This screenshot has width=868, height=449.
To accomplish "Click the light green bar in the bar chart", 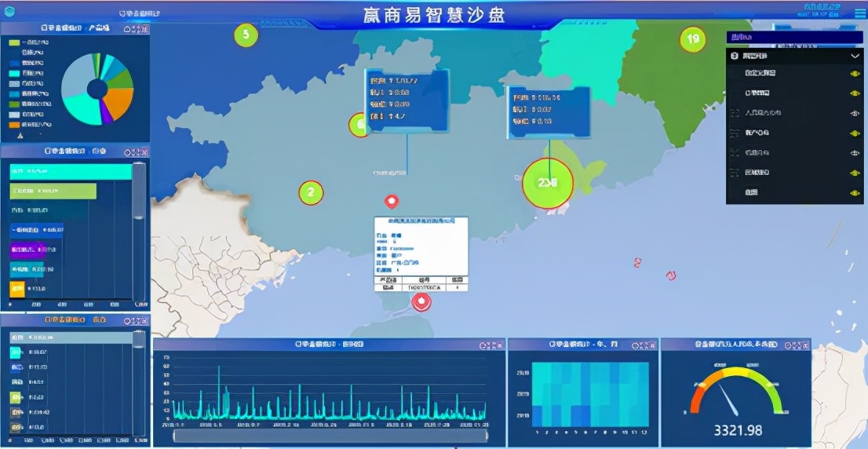I will [53, 192].
